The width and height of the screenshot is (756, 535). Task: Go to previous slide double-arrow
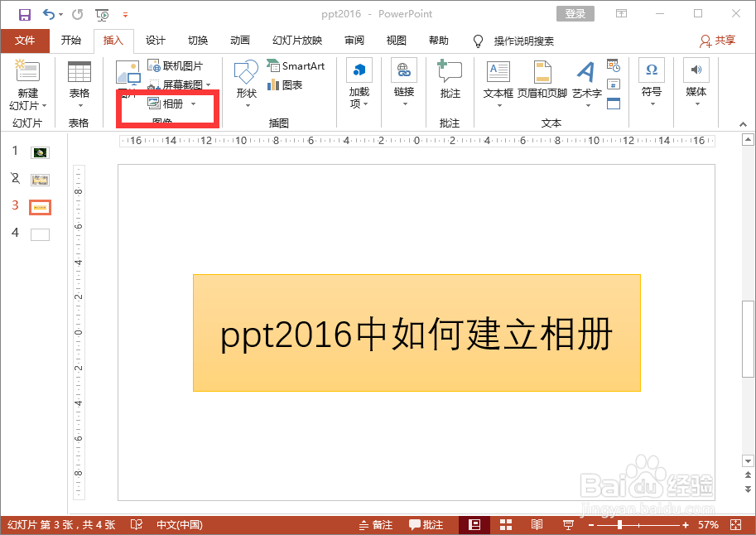coord(748,475)
